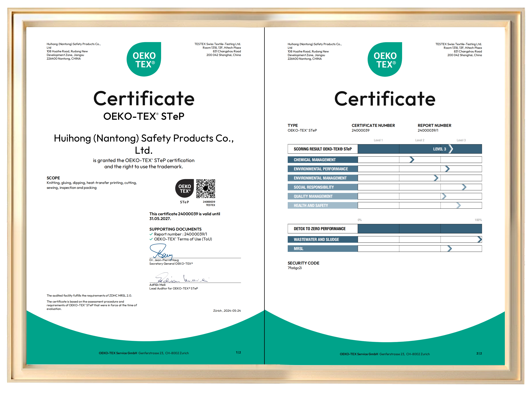Click the TESTEX Swiss Textile-Testing address on right page

[458, 50]
